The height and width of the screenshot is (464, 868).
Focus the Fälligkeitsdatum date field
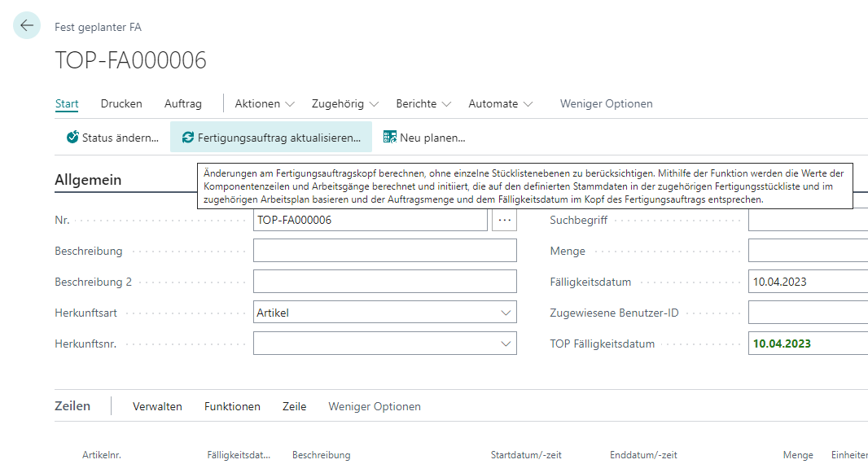pos(806,282)
